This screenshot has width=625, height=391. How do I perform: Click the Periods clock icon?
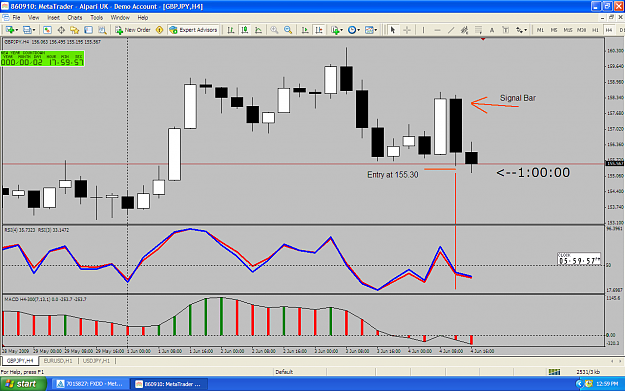[352, 30]
